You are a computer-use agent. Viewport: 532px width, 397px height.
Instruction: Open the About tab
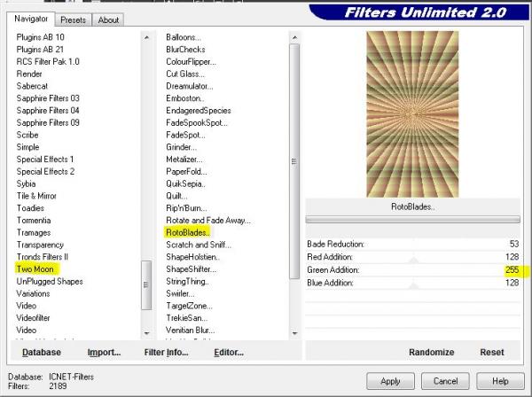(x=108, y=19)
